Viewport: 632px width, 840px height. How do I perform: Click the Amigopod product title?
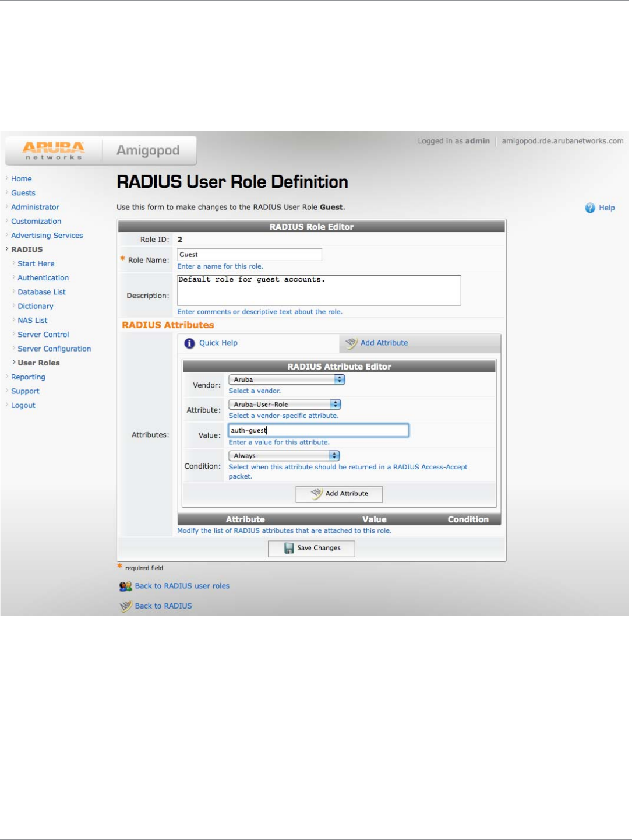coord(148,150)
